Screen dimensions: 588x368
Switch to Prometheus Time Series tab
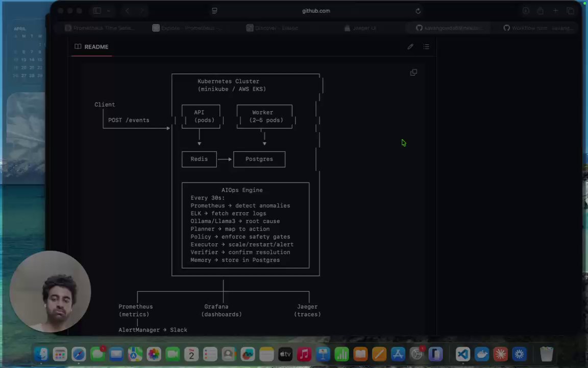100,28
